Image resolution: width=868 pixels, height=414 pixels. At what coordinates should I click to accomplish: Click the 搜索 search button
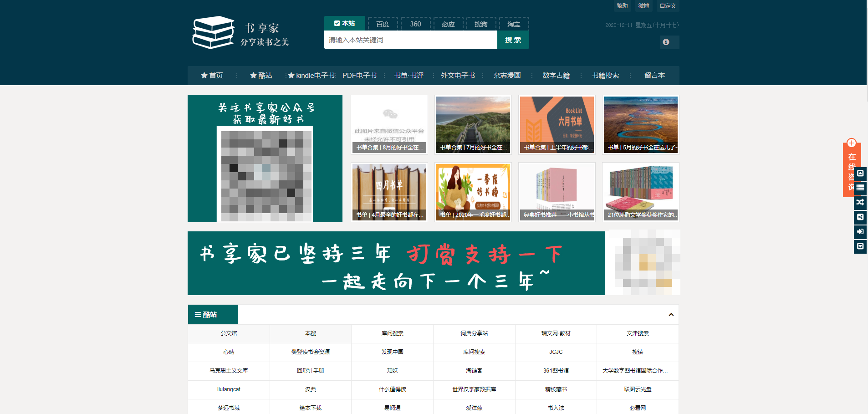513,40
